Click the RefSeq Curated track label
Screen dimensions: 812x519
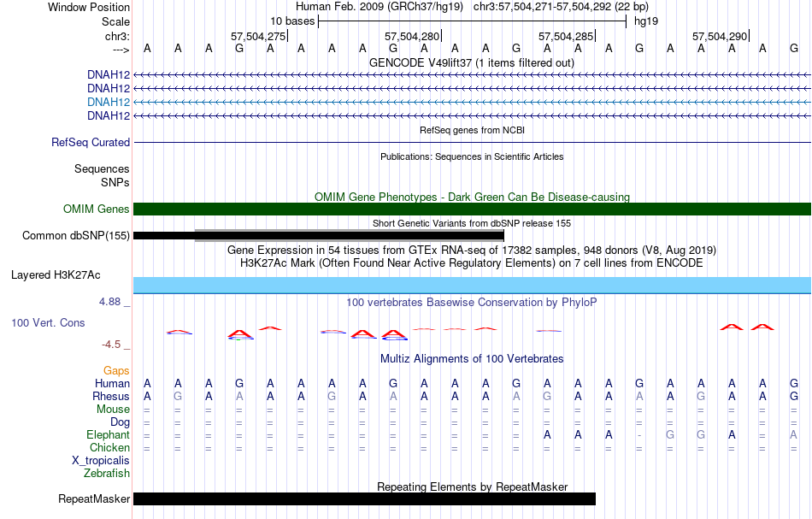[91, 143]
